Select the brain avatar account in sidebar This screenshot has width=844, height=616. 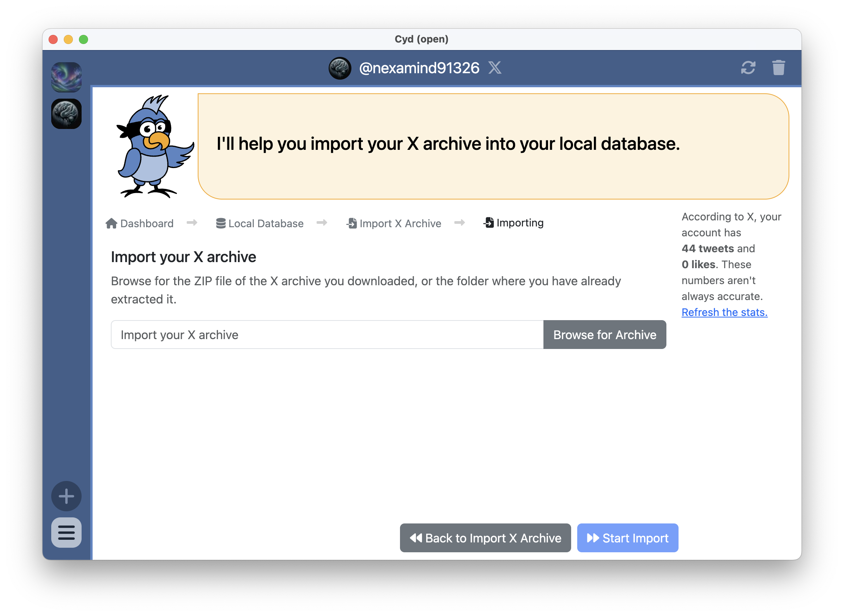point(66,114)
